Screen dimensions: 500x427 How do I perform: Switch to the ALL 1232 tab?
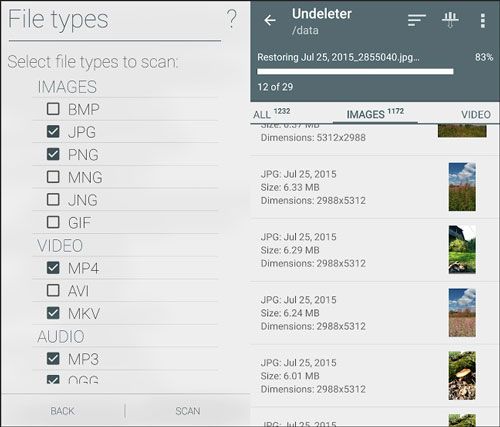(271, 114)
